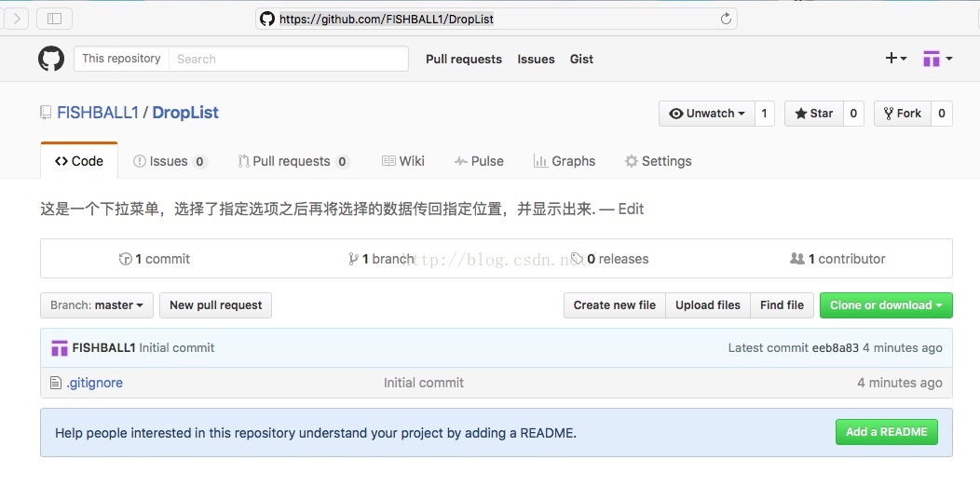View the 0 releases page

pyautogui.click(x=610, y=259)
